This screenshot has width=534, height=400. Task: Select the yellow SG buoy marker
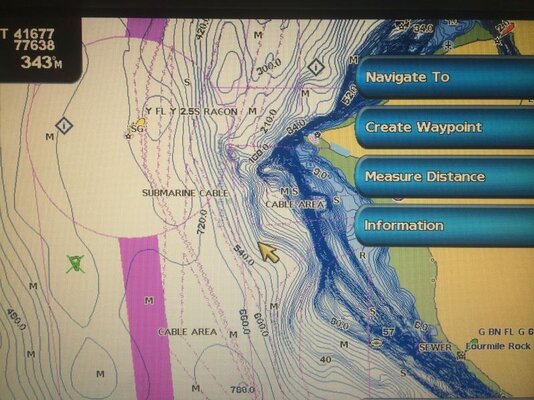click(x=140, y=122)
